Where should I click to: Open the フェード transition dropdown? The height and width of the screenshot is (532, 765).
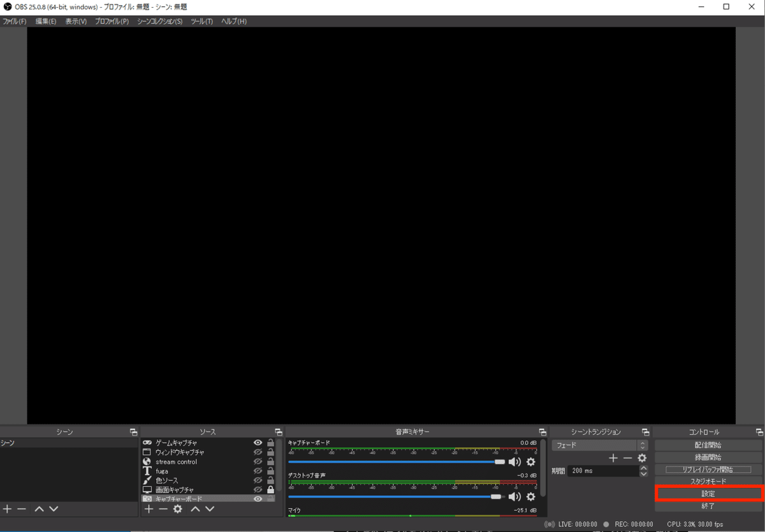[600, 445]
